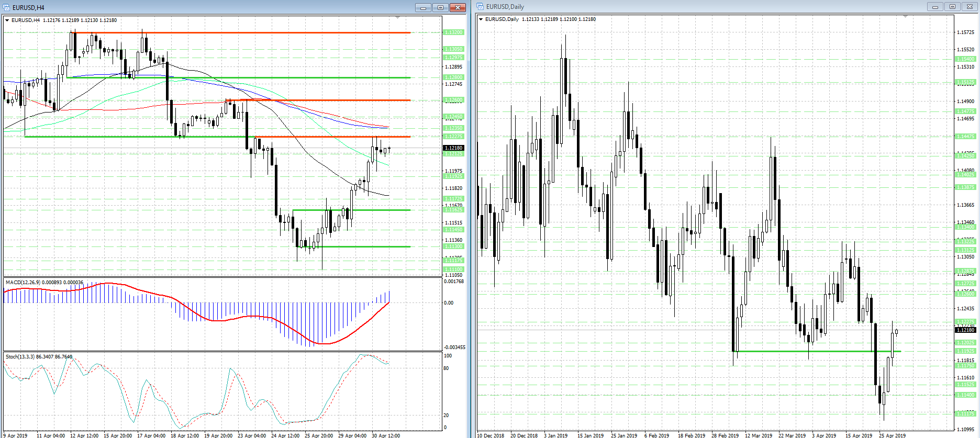Click the 1.11515 price scale value in H4 chart
The width and height of the screenshot is (980, 438).
(453, 223)
